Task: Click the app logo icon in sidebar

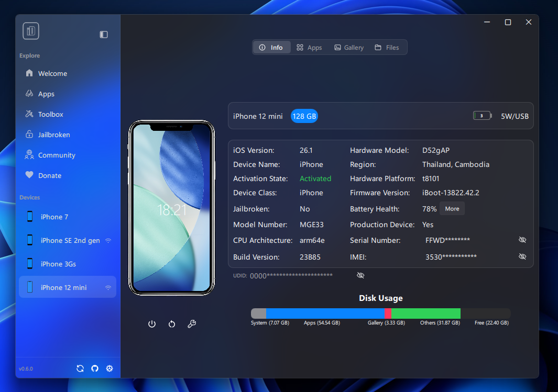Action: (x=30, y=31)
